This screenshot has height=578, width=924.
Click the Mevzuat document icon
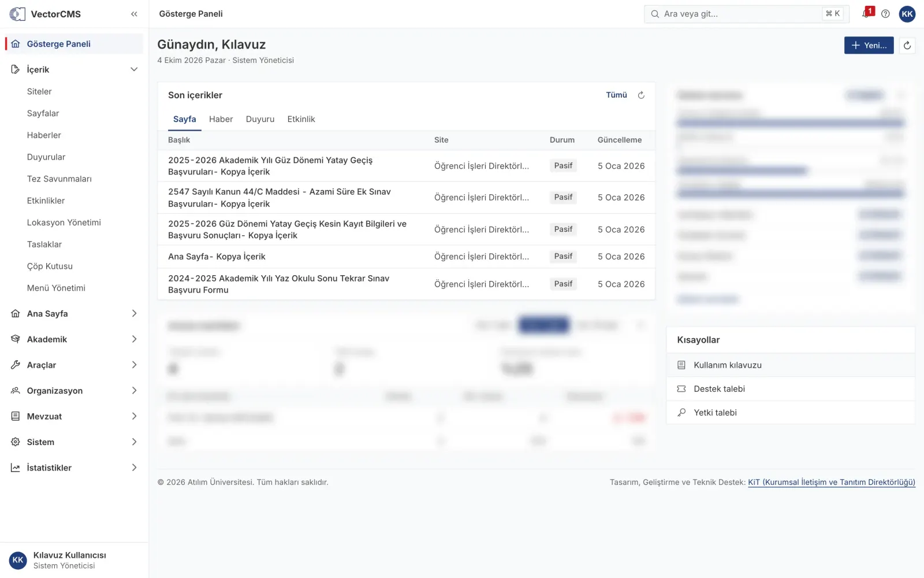point(16,416)
